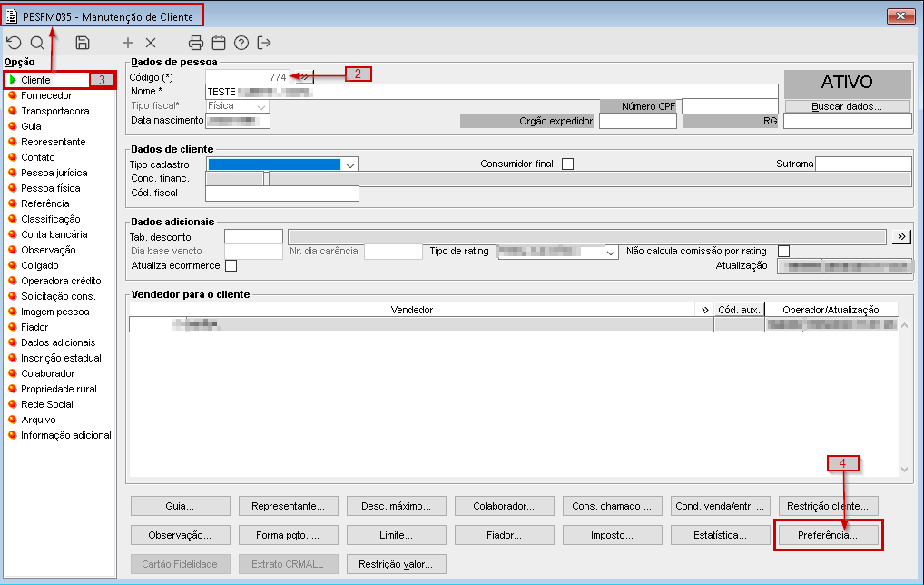
Task: Click the Vendedor list scroll-down arrow
Action: tap(905, 470)
